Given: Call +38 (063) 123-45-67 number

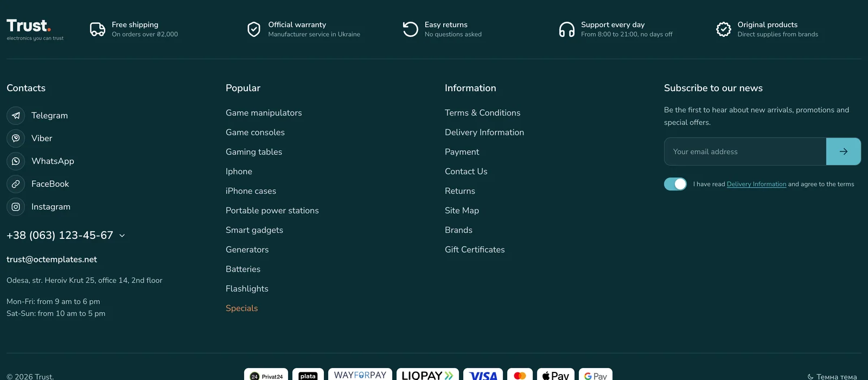Looking at the screenshot, I should coord(60,236).
